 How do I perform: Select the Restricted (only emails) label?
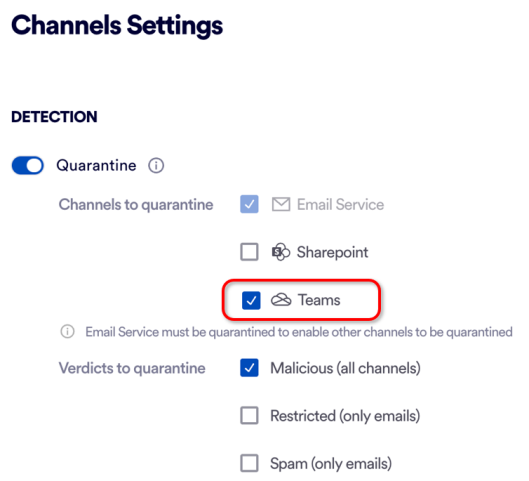click(x=345, y=416)
